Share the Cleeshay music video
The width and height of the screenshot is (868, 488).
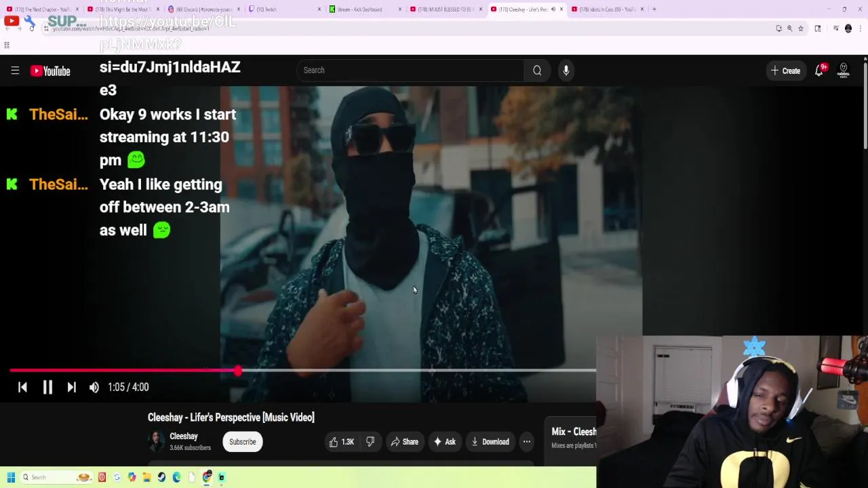coord(405,442)
